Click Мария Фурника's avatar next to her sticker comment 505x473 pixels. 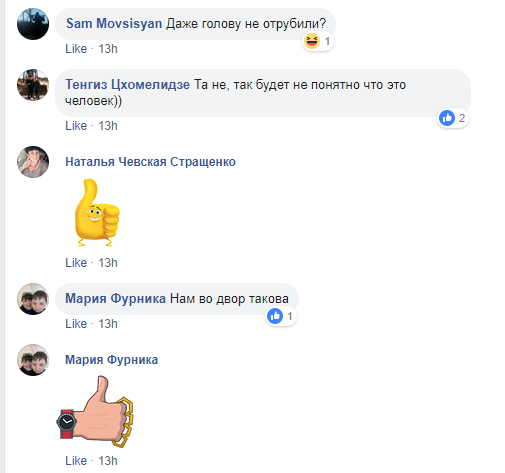point(33,360)
